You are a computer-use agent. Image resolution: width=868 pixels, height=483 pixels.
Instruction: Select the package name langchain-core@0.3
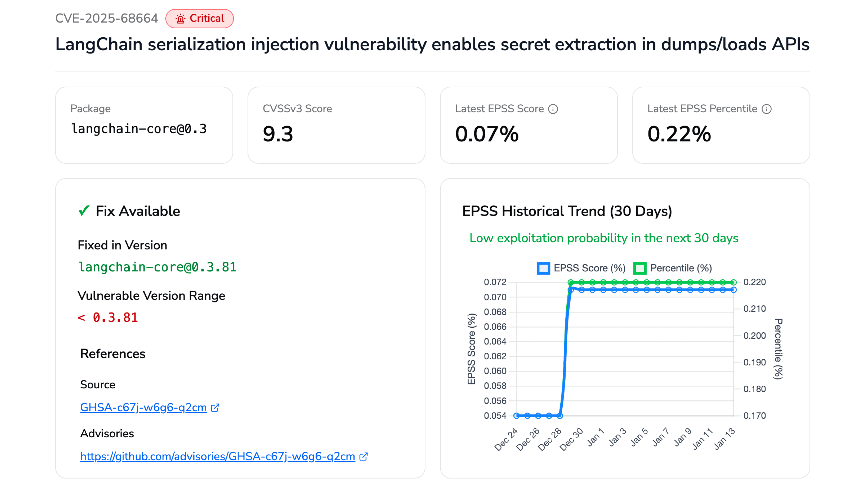click(139, 129)
